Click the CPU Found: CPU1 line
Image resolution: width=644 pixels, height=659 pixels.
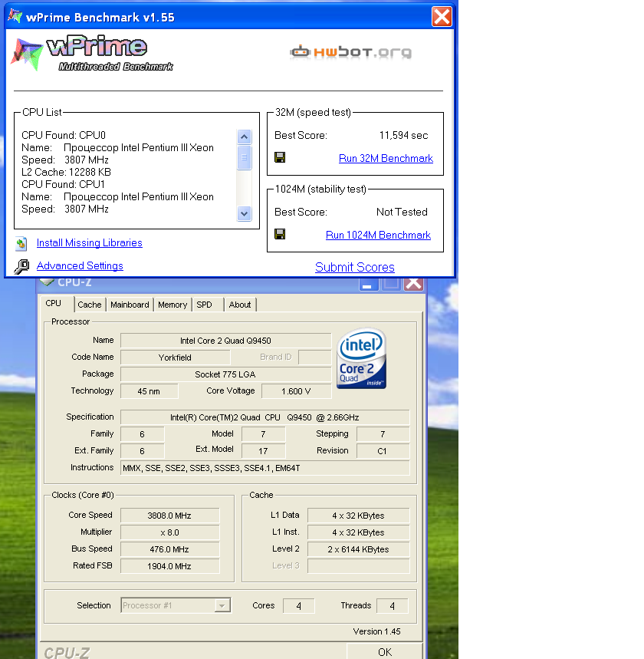pos(63,184)
